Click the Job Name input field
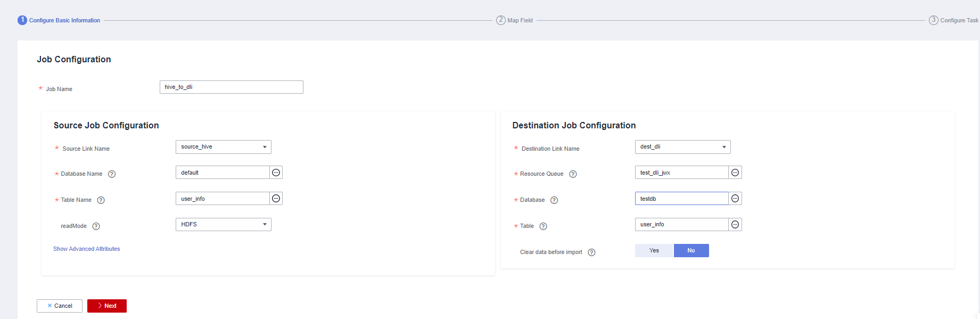 tap(231, 87)
